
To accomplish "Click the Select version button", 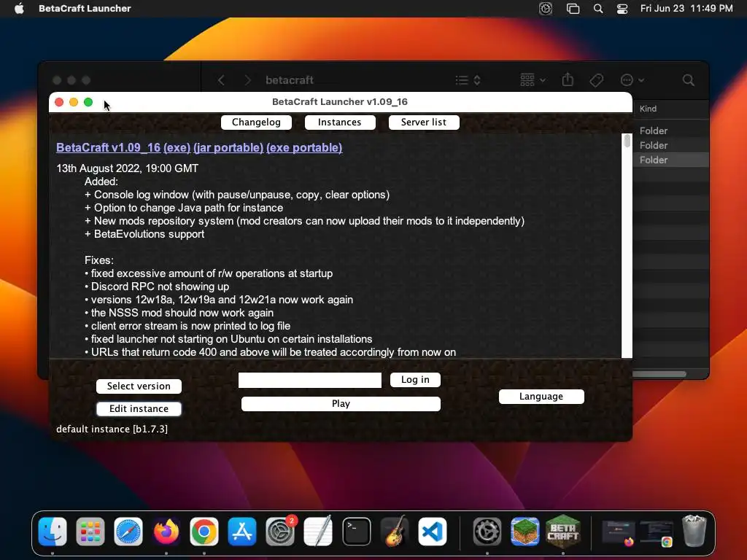I will point(139,386).
